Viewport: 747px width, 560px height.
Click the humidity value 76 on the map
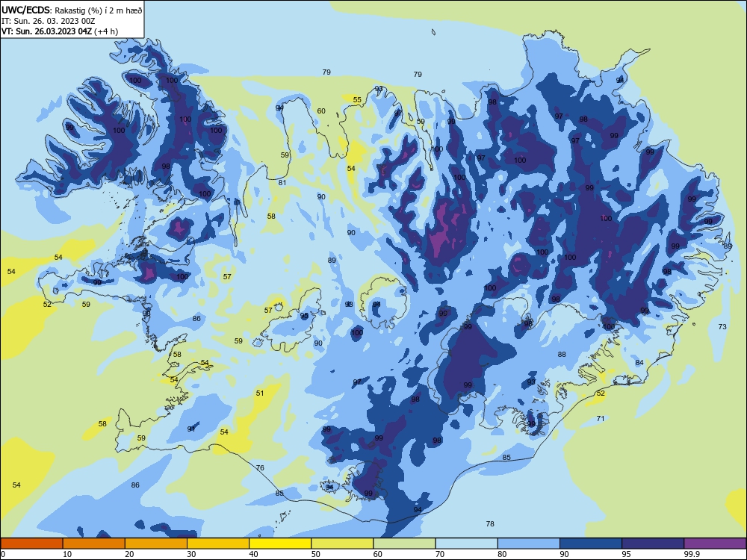[x=260, y=467]
